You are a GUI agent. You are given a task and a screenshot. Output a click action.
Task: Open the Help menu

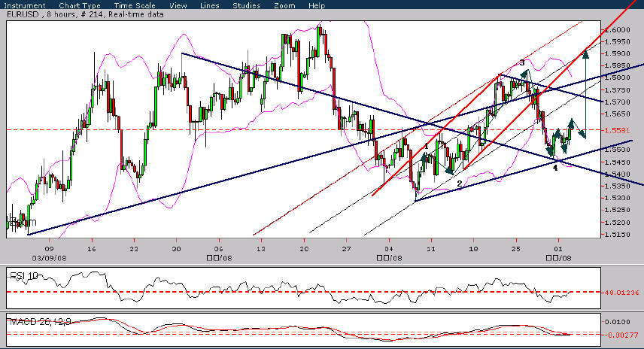pos(316,6)
